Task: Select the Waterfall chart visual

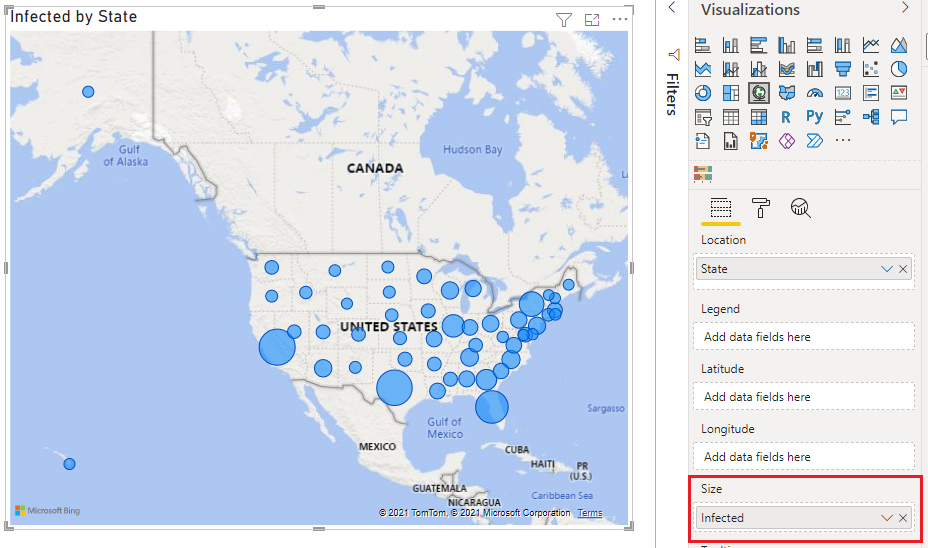Action: 814,69
